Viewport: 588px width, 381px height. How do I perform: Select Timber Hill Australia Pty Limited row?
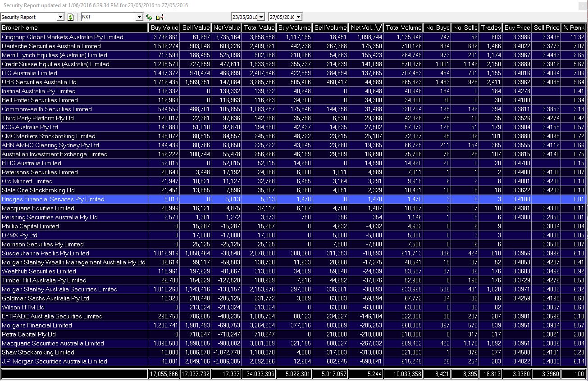[293, 280]
